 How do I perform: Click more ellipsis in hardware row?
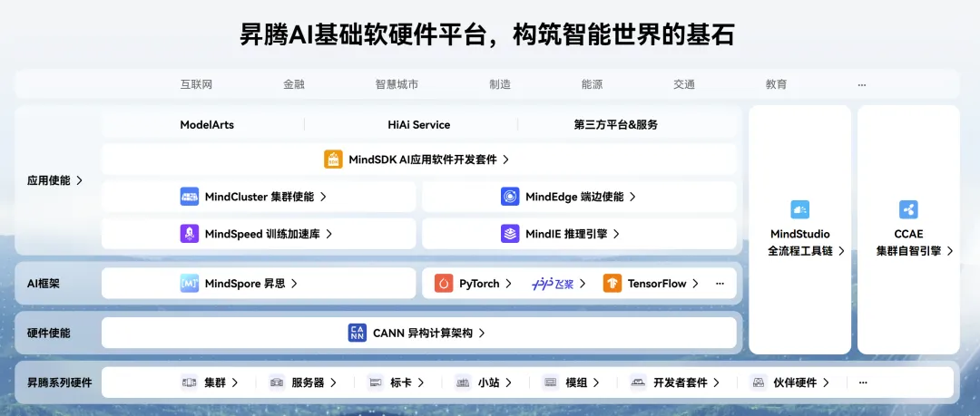(x=863, y=382)
